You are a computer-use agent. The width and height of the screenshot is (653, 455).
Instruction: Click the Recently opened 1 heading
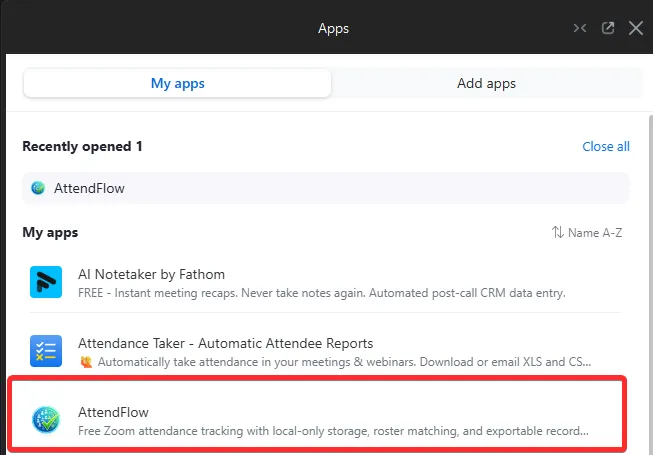[x=82, y=147]
